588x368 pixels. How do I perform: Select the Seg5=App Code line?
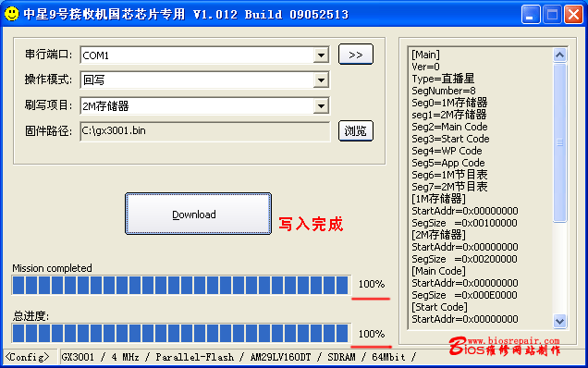pos(448,163)
